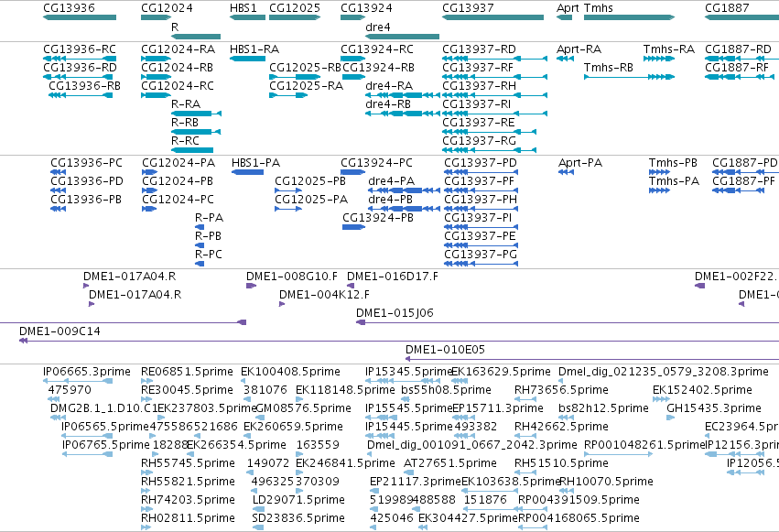Click the Tmhs-RA transcript label

pos(669,49)
